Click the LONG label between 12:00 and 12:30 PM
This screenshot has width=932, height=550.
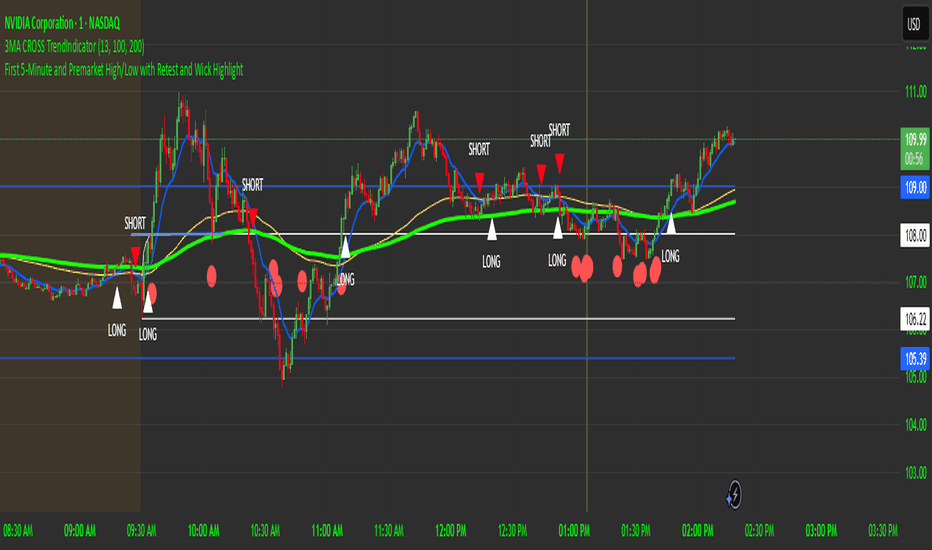pyautogui.click(x=491, y=262)
